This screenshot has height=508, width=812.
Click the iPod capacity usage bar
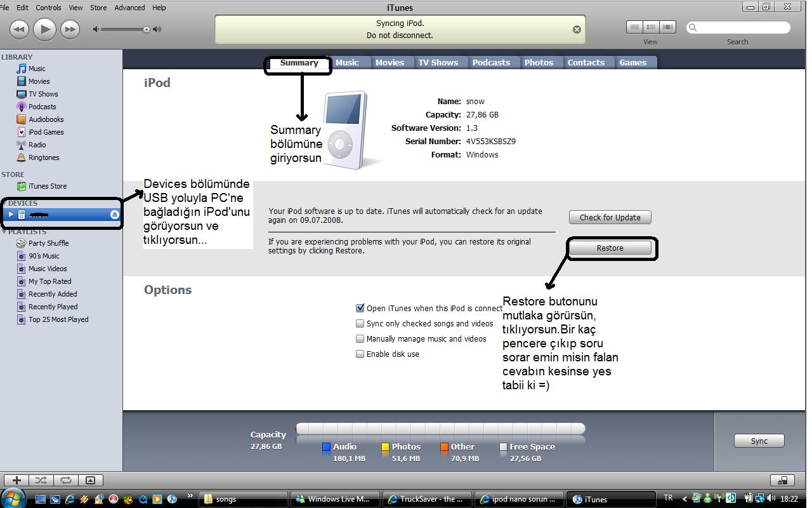(440, 429)
